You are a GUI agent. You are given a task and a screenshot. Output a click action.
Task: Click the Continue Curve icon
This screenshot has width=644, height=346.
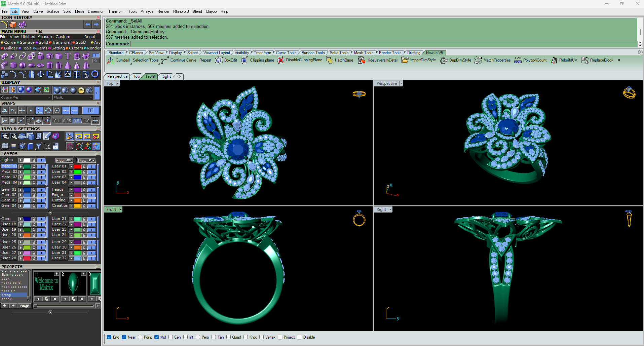[165, 60]
